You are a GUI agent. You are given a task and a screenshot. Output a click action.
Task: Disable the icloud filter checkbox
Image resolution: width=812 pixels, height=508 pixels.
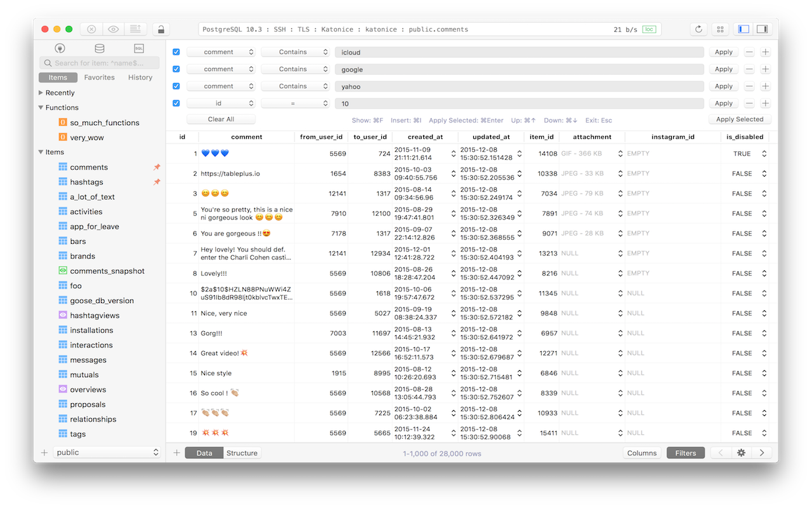click(x=176, y=51)
